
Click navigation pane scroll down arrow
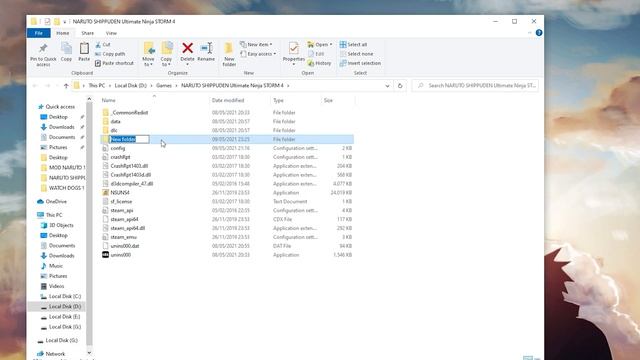tap(89, 353)
